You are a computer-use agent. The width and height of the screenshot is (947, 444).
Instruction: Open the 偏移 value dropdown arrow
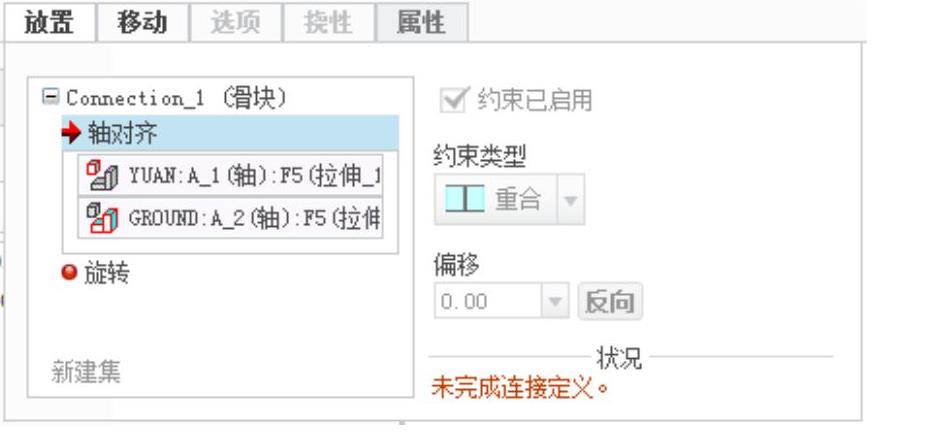pos(555,300)
